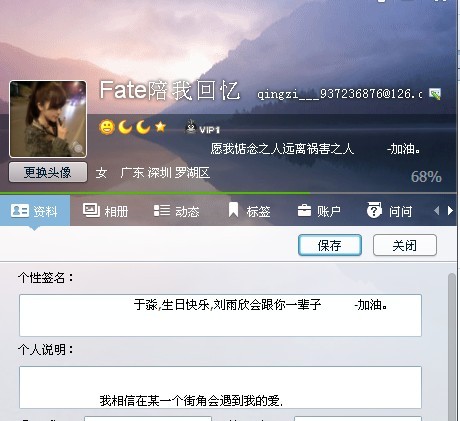Click inside the 个性签名 signature text box

coord(220,315)
